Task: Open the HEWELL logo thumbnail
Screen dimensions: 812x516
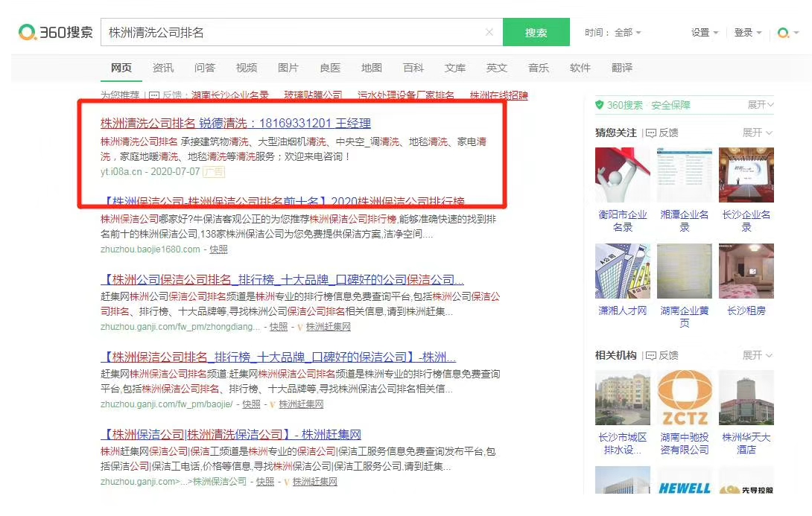Action: 685,480
